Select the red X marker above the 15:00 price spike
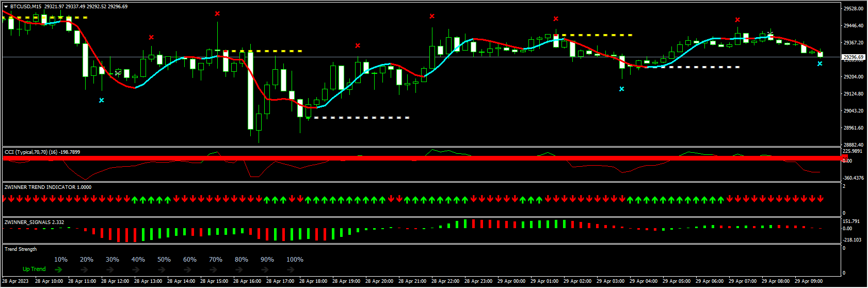 pos(217,13)
